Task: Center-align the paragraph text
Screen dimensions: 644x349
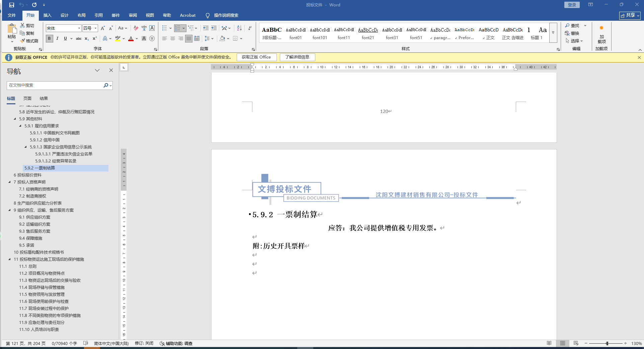Action: [x=173, y=38]
